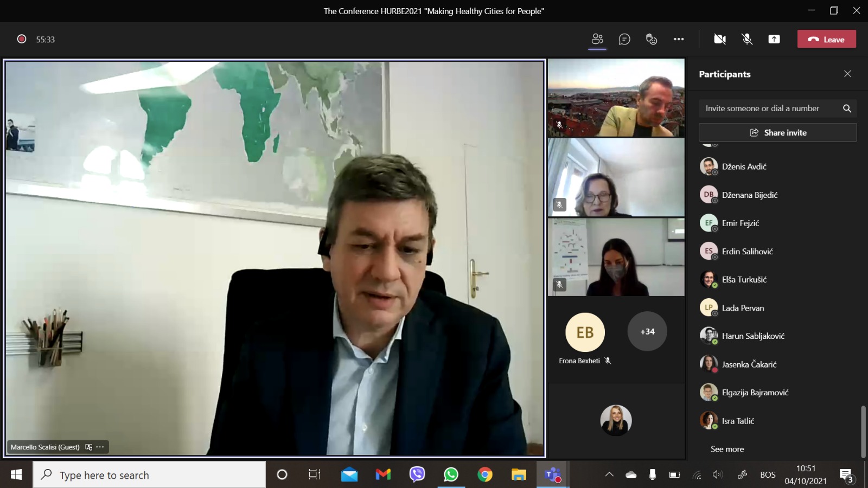This screenshot has width=868, height=488.
Task: Open more options next to Marcello Scalisi
Action: click(x=100, y=447)
